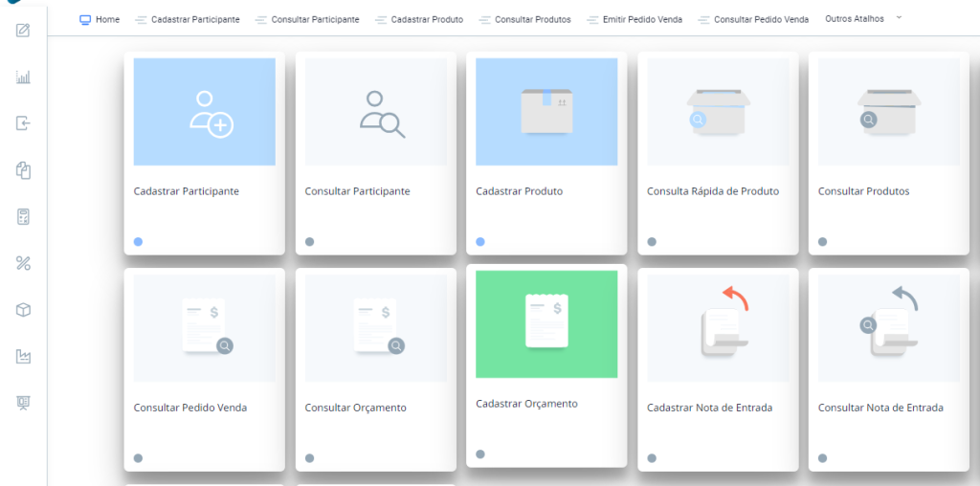Click Cadastrar Produto link in top bar

pyautogui.click(x=419, y=19)
